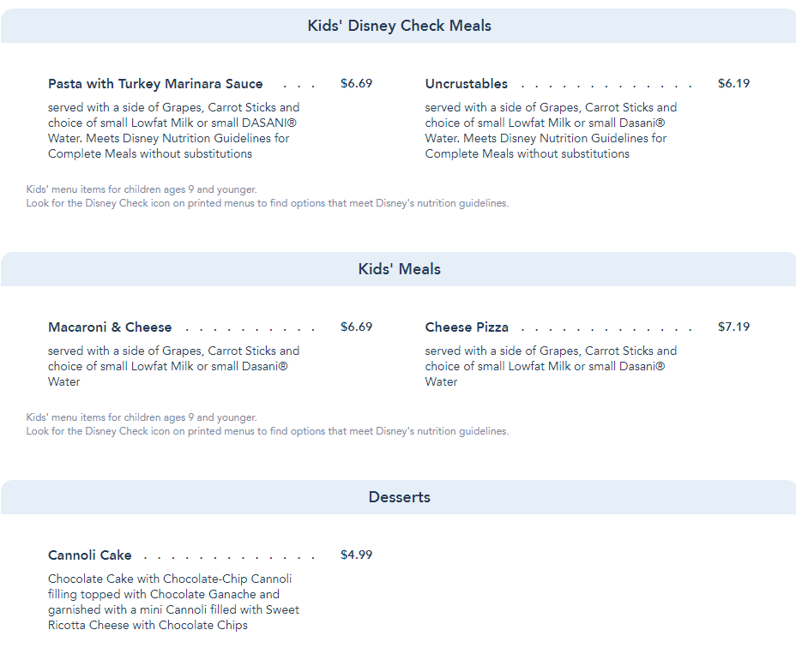
Task: Open the Cannoli Cake dessert item
Action: coord(90,555)
